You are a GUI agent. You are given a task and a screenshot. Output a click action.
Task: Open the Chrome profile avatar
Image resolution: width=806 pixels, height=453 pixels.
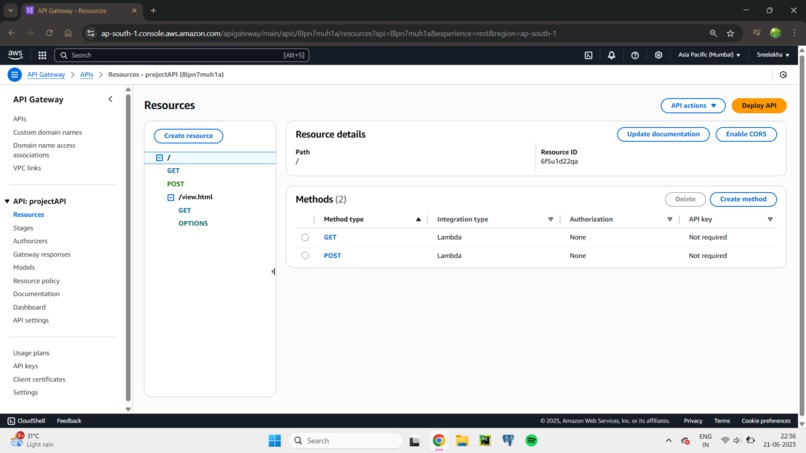point(775,33)
